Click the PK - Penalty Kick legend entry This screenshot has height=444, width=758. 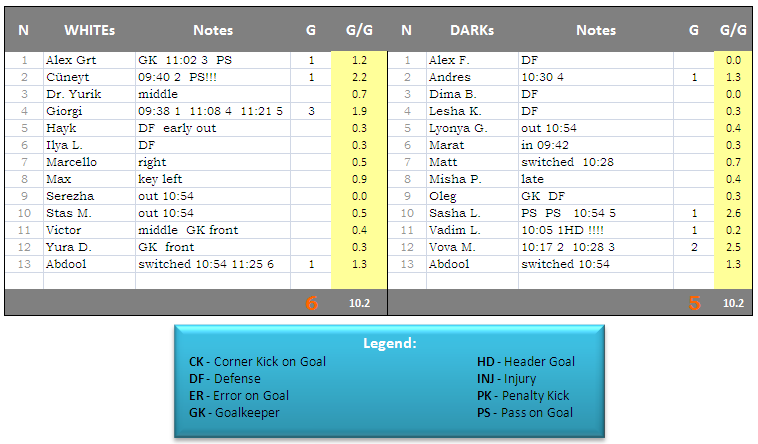[524, 396]
